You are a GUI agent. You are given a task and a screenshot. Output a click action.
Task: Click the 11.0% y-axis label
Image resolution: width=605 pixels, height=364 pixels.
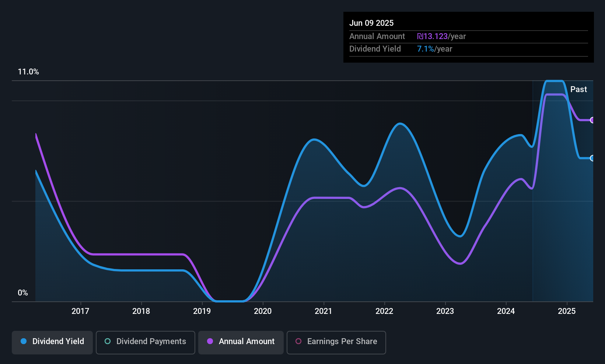point(28,72)
